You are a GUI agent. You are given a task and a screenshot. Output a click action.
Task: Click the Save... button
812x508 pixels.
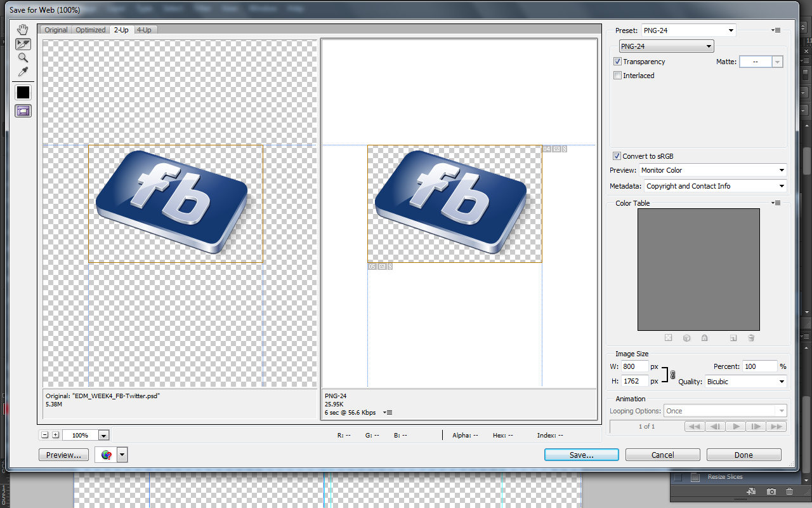(581, 455)
